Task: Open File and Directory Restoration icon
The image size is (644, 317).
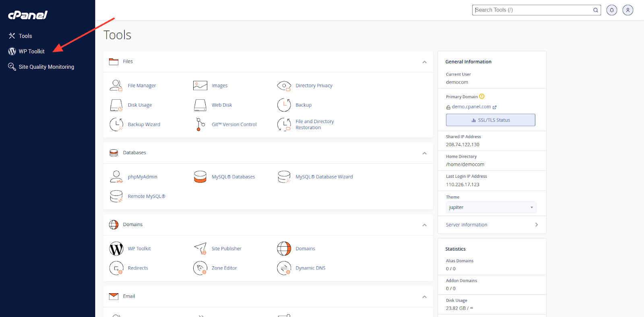Action: [284, 124]
